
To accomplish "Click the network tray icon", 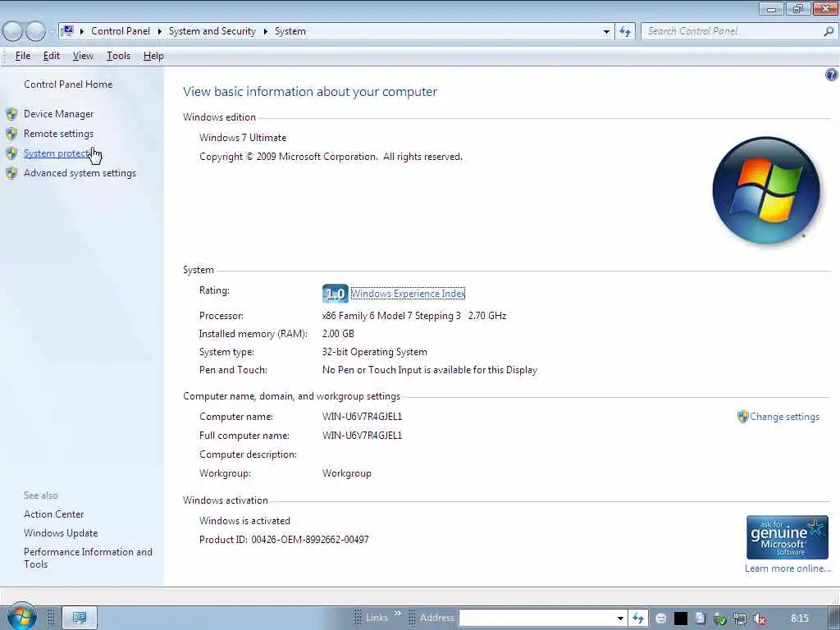I will click(x=740, y=619).
